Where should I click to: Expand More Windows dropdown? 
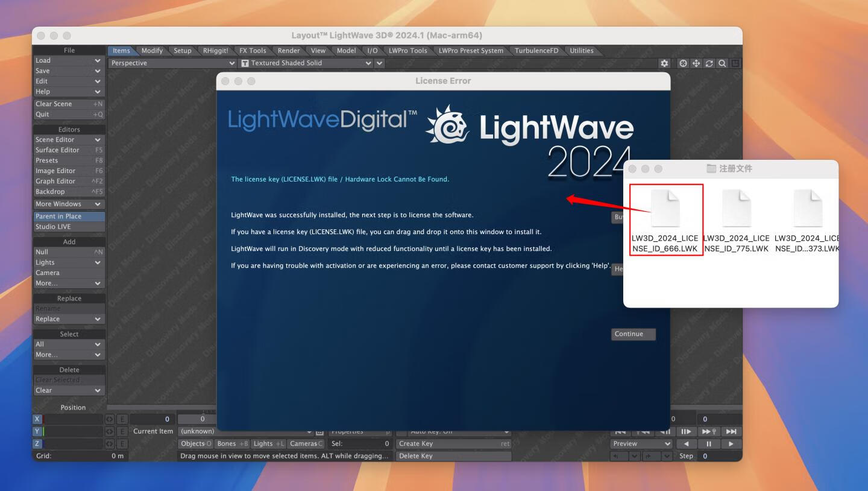pos(69,204)
